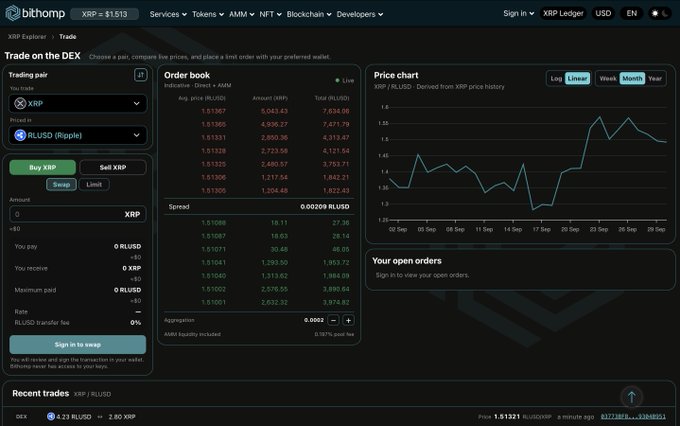Viewport: 680px width, 426px height.
Task: Open the You trade XRP dropdown
Action: point(78,103)
